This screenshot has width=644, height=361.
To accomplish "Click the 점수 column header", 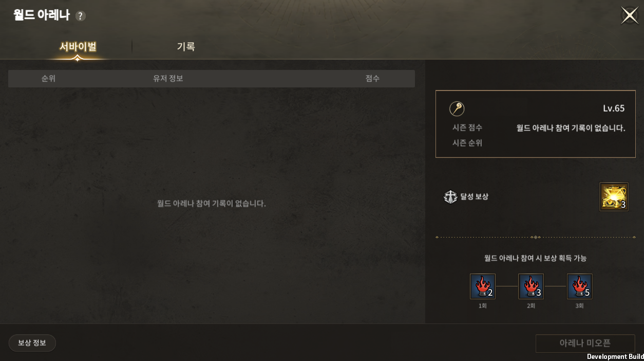I will click(x=372, y=79).
